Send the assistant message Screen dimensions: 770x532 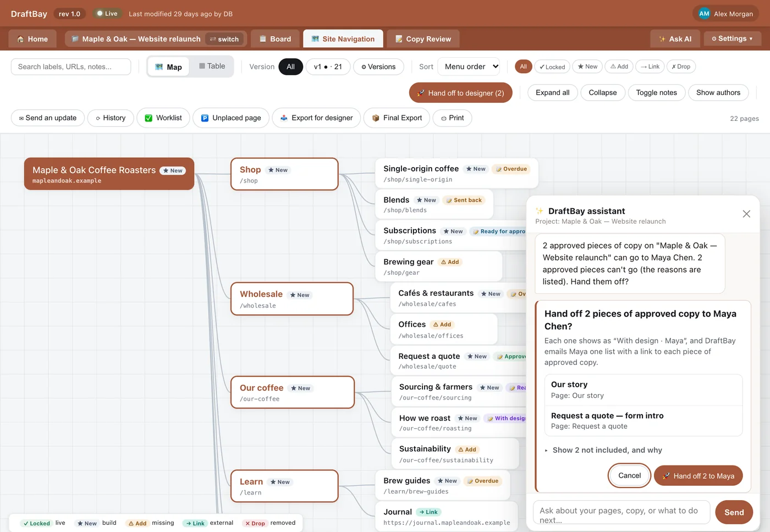[734, 512]
